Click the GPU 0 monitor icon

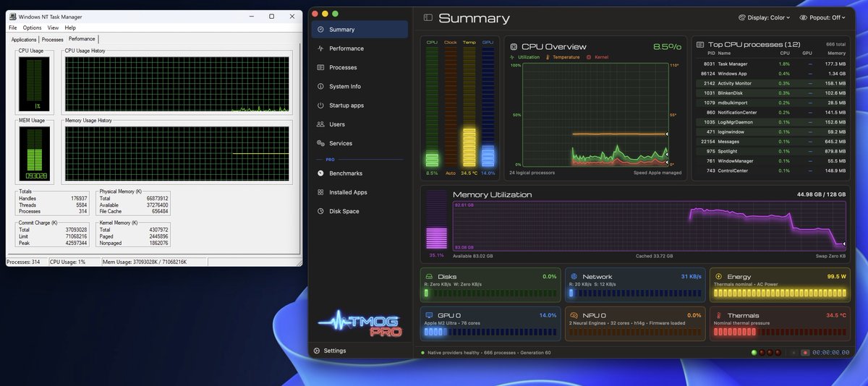[429, 316]
